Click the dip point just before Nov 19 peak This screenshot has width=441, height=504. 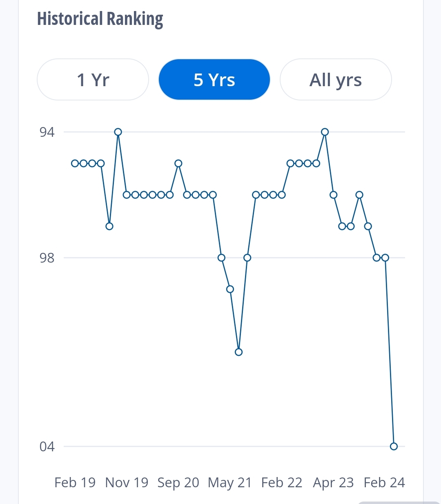(x=109, y=226)
